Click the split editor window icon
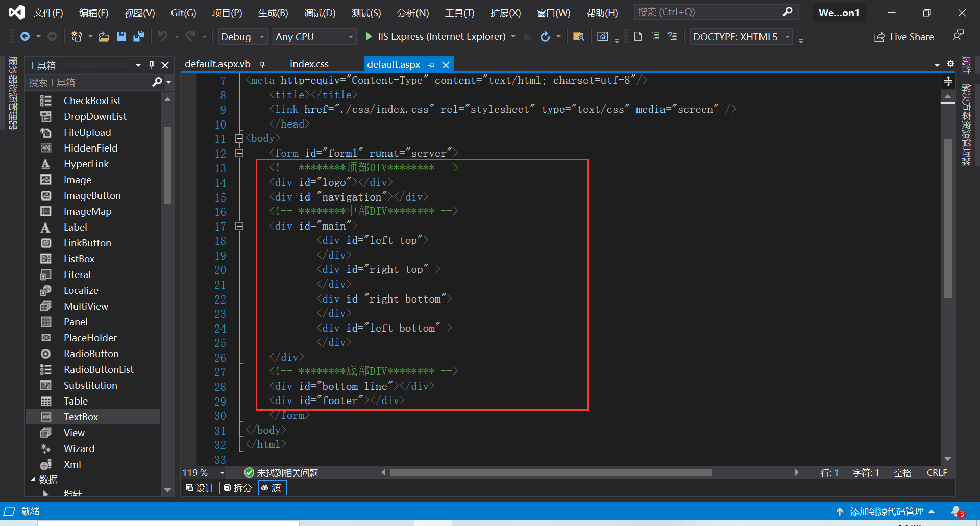The width and height of the screenshot is (980, 526). [948, 81]
